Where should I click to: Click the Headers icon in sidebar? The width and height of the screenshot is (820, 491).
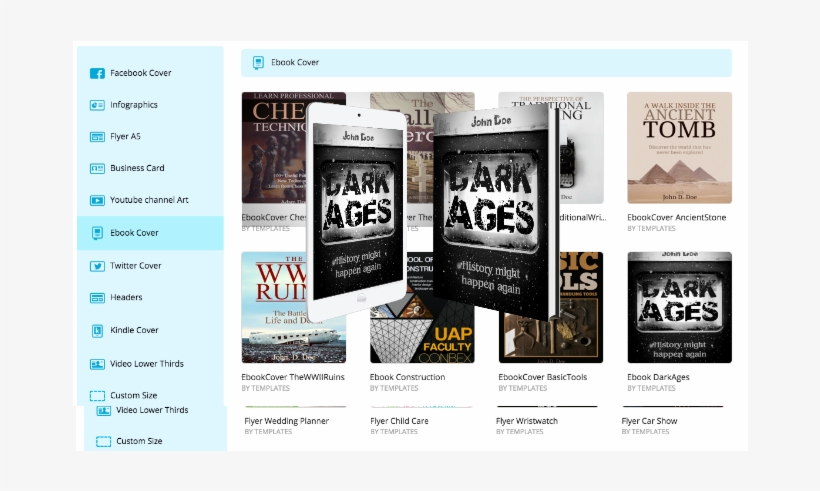[x=97, y=298]
